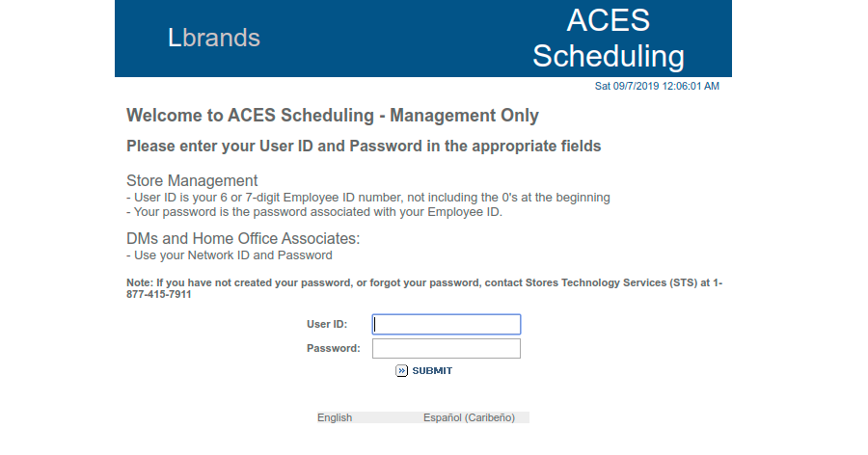Click the Lbrands logo in header
868x455 pixels.
coord(213,38)
